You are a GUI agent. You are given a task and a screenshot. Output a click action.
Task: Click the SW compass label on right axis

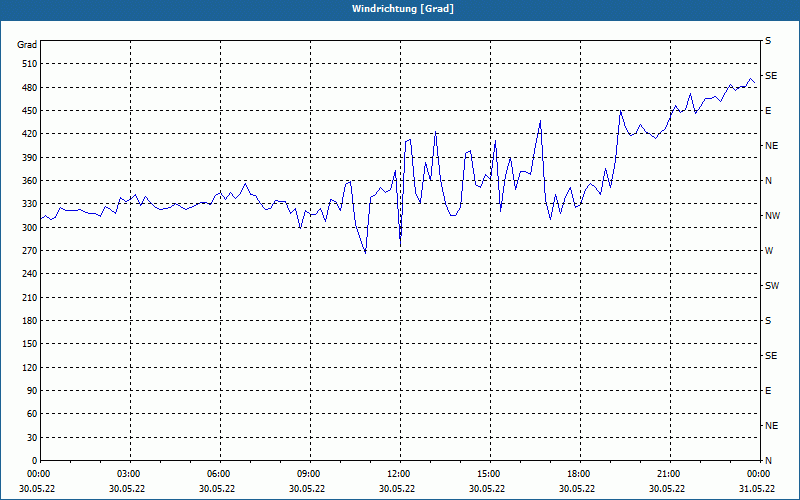coord(772,286)
